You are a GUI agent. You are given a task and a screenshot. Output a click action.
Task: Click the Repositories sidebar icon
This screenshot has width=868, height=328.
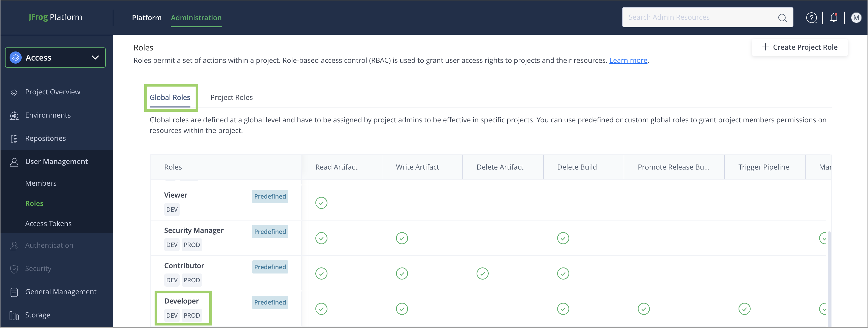(14, 139)
